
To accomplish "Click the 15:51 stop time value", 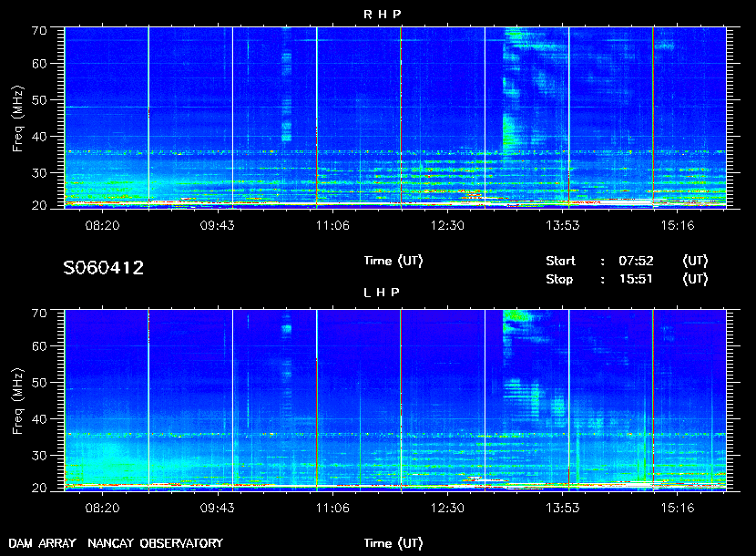I will 636,279.
